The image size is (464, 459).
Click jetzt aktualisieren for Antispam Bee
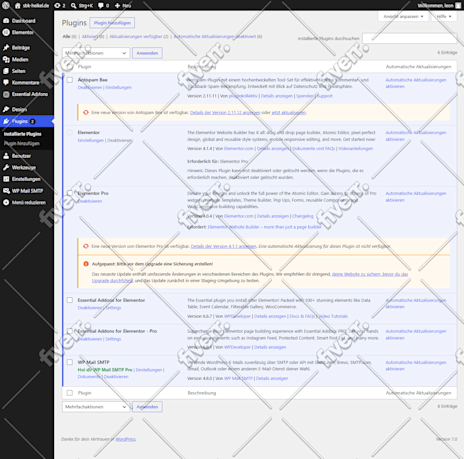[x=289, y=113]
